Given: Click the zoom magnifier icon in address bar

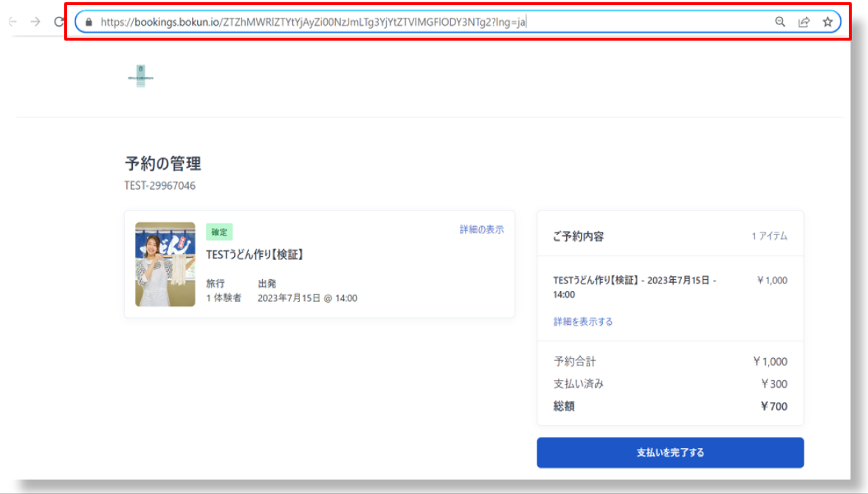Looking at the screenshot, I should (779, 22).
